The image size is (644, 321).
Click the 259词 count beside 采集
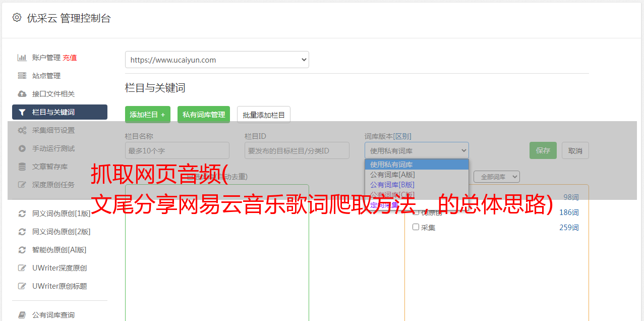[x=569, y=228]
